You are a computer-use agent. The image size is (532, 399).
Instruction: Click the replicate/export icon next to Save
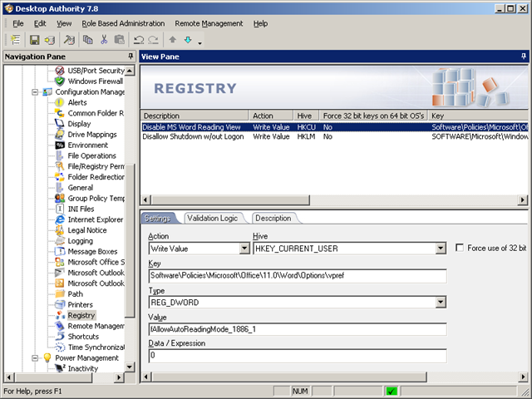coord(50,40)
